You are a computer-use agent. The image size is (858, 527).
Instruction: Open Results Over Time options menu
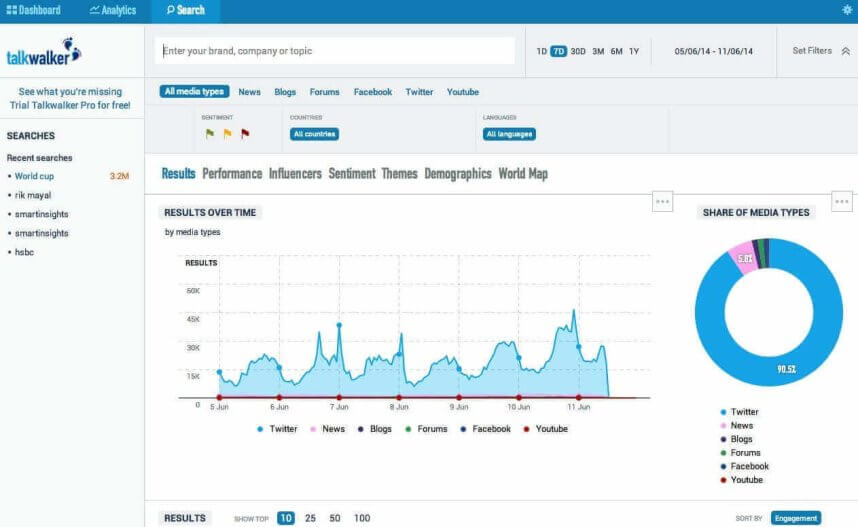pyautogui.click(x=662, y=201)
